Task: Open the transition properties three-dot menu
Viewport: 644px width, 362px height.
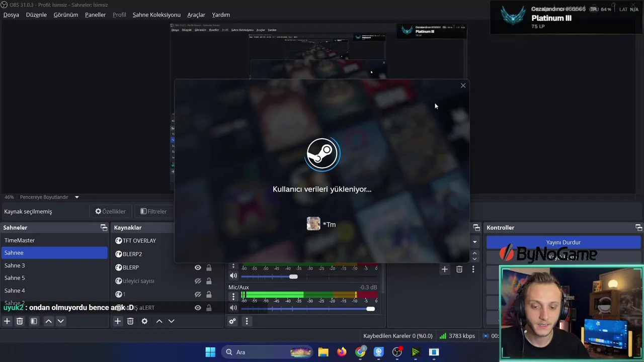Action: coord(473,269)
